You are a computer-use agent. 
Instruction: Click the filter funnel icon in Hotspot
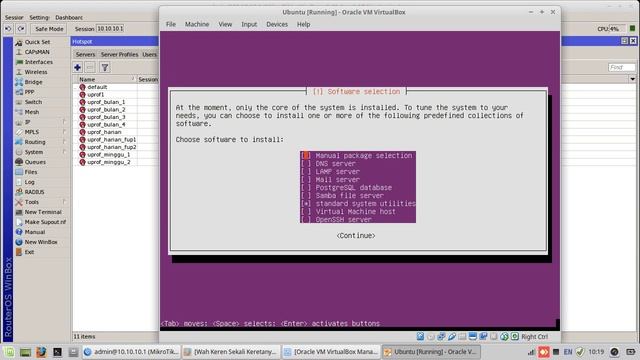(x=105, y=67)
